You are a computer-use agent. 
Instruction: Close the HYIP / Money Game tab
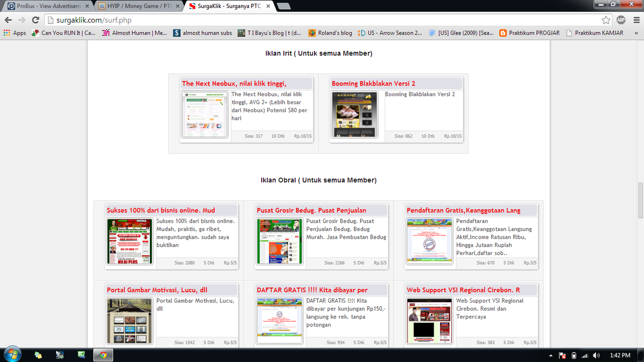pos(178,7)
